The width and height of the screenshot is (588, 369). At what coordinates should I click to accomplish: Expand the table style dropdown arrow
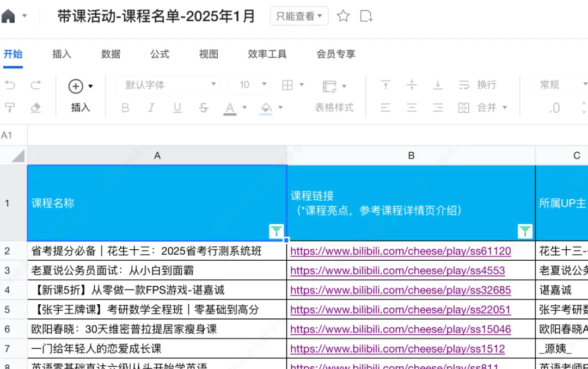(x=344, y=86)
